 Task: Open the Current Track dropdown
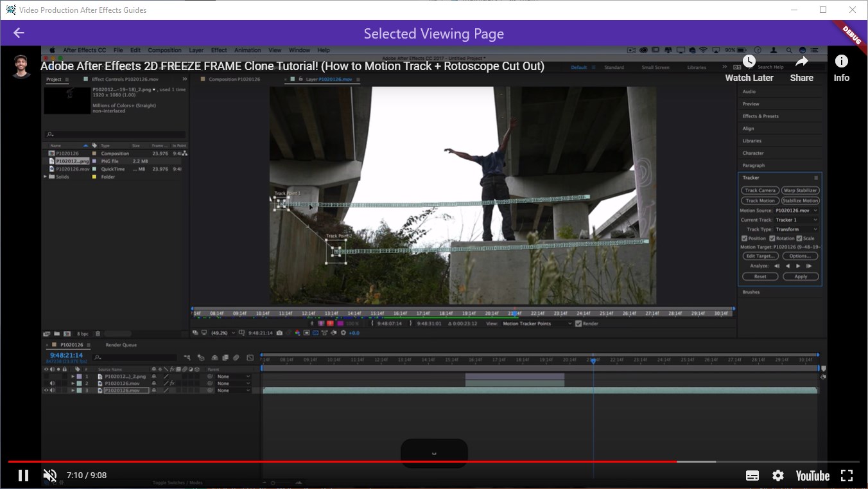(x=796, y=220)
